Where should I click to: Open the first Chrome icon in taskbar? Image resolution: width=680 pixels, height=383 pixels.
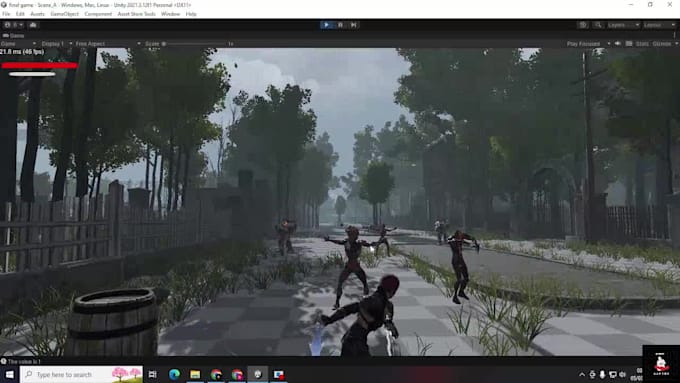(216, 374)
